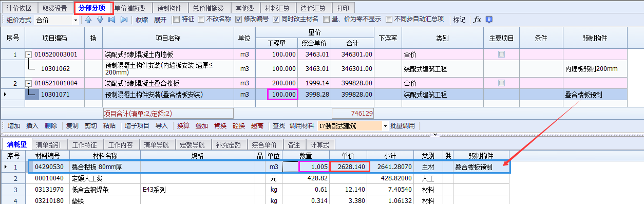Click the 批量调用 button

pyautogui.click(x=403, y=126)
